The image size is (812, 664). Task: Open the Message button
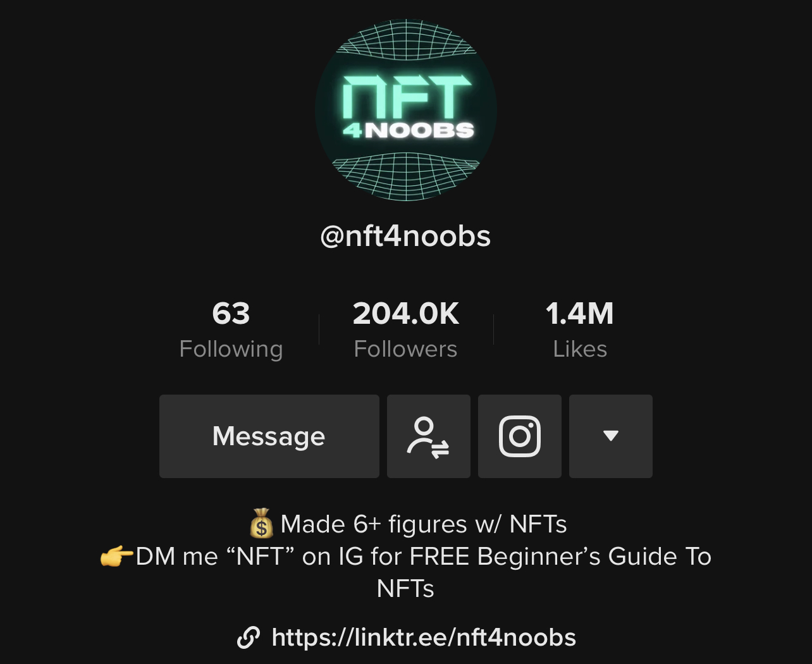pos(269,436)
